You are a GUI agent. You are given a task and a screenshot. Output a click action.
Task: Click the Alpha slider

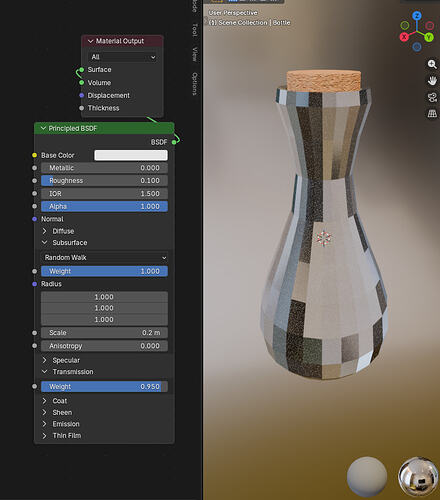(104, 207)
